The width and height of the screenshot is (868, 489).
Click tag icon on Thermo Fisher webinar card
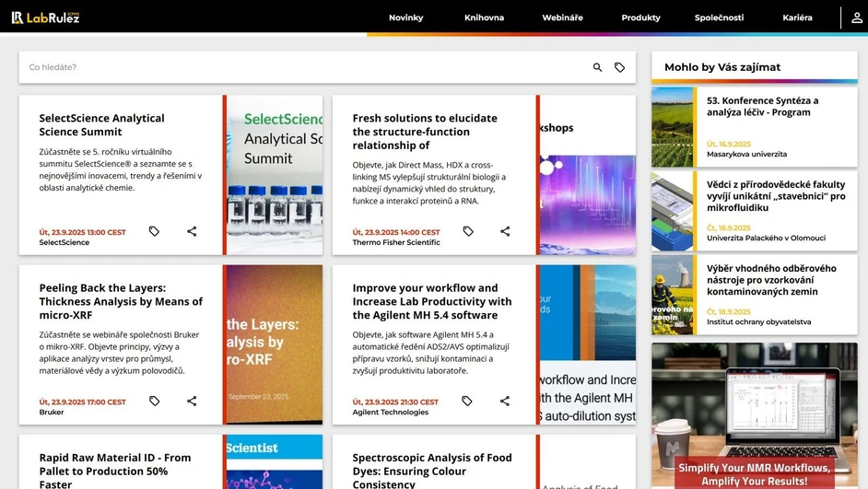pyautogui.click(x=468, y=231)
